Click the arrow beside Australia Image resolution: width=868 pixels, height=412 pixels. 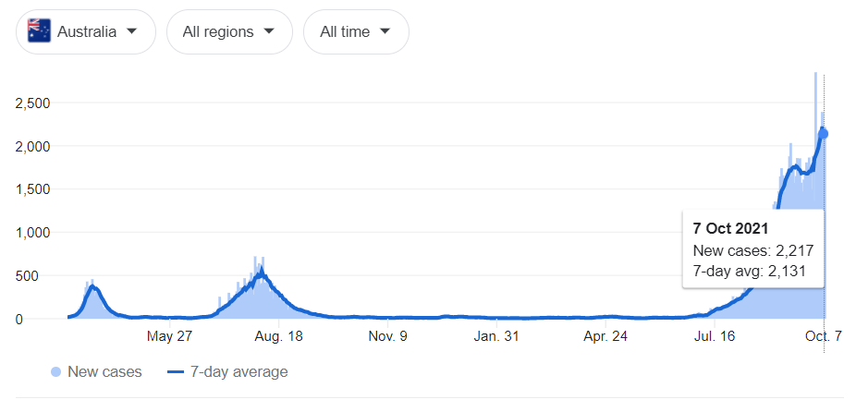tap(131, 31)
